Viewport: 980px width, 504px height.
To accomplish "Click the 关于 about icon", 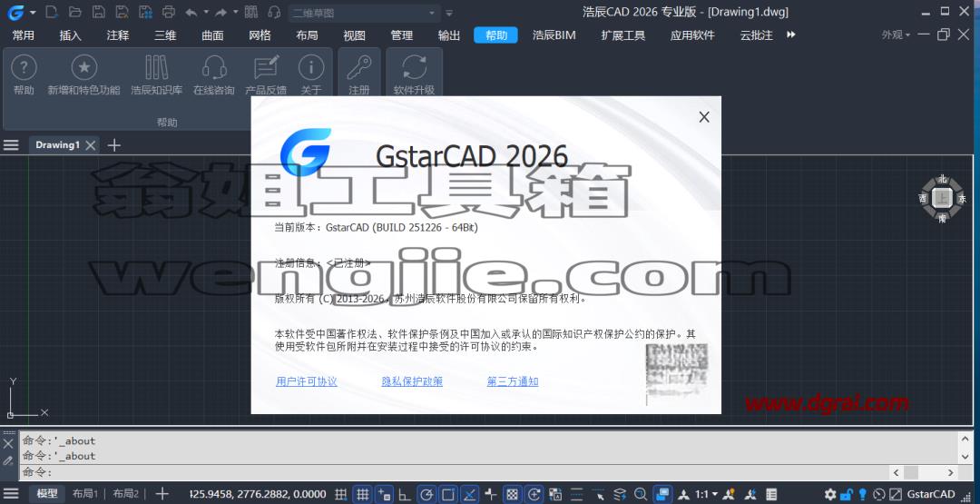I will tap(310, 74).
